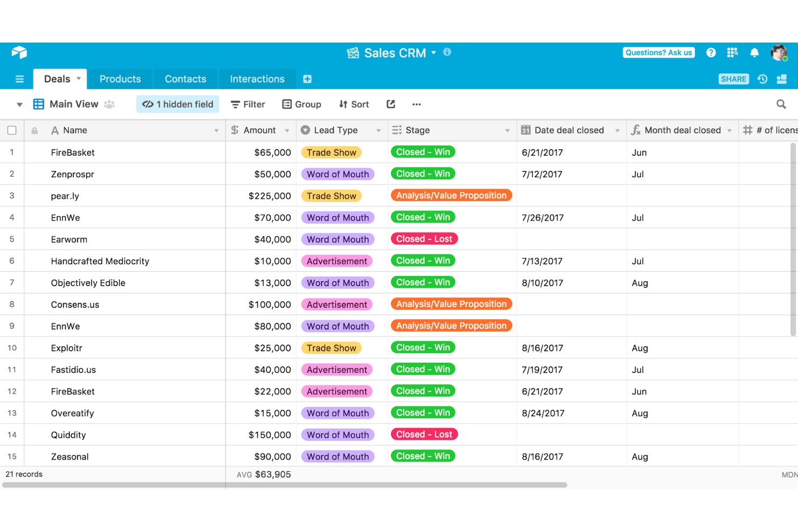Click the Sales CRM base icon
The image size is (798, 532).
click(353, 53)
